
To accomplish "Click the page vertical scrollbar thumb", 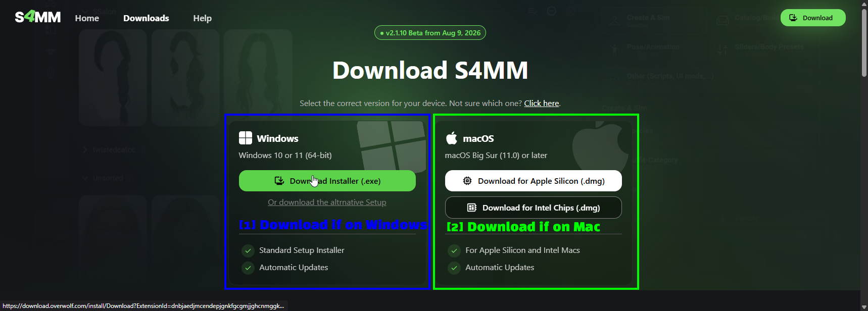I will [864, 43].
